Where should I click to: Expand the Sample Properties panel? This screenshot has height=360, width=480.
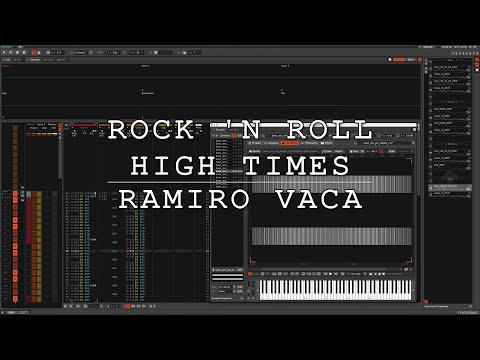227,298
